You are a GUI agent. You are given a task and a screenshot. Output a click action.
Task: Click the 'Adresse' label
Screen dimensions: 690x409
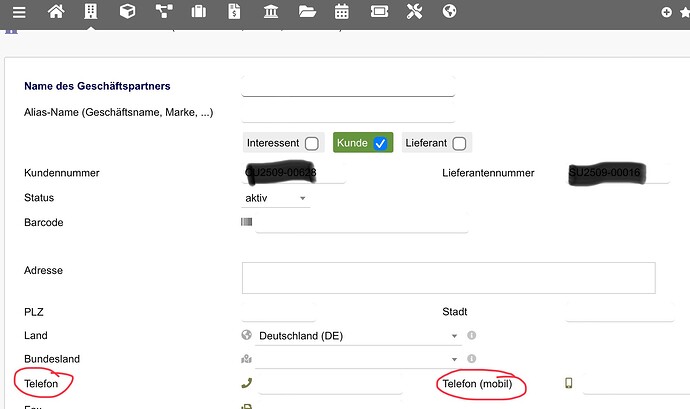[43, 270]
